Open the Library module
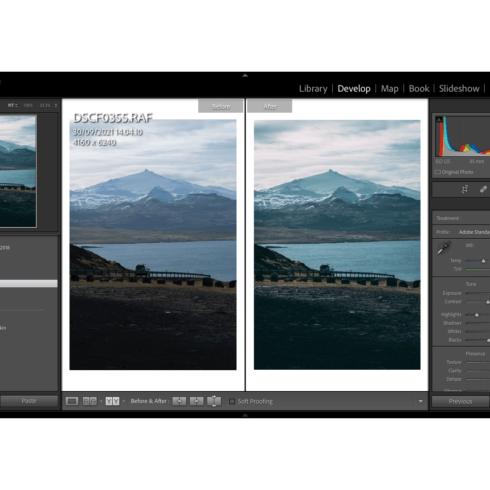 point(313,89)
